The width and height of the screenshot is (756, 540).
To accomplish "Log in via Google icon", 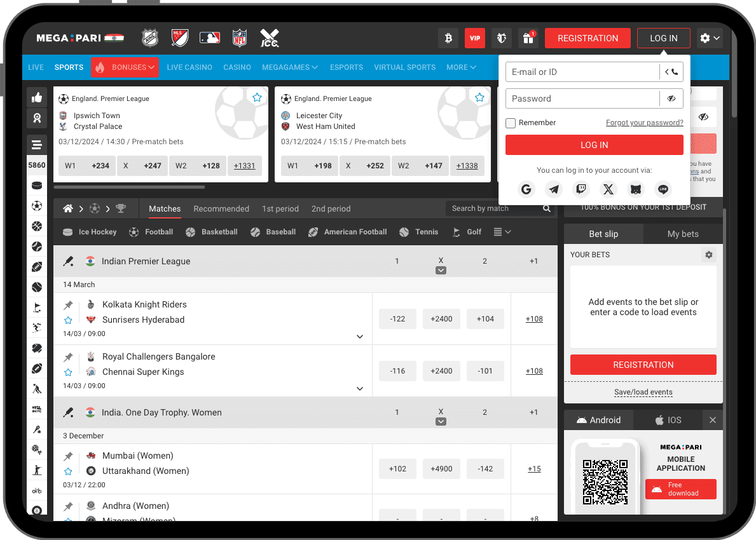I will coord(526,189).
